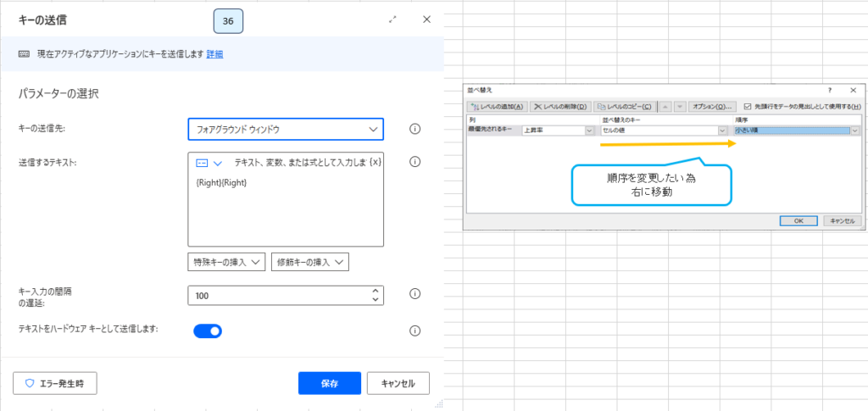
Task: Click the info icon beside キー入力の間隔の遅延
Action: pyautogui.click(x=415, y=294)
